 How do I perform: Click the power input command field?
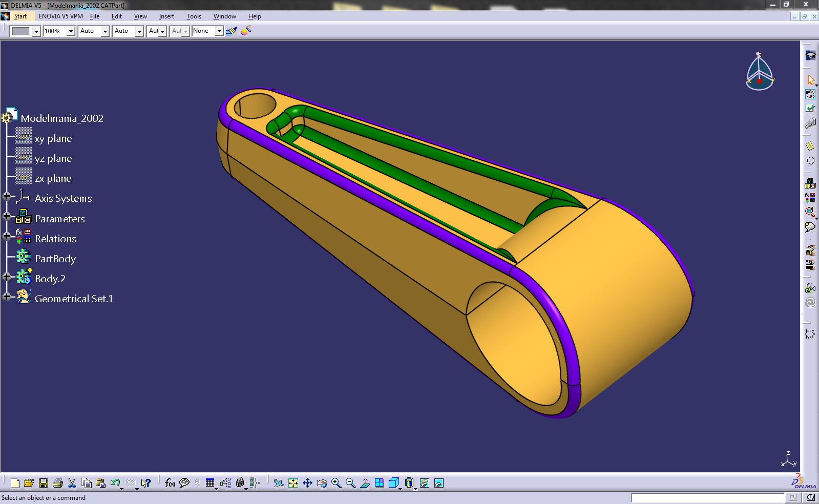click(x=707, y=498)
